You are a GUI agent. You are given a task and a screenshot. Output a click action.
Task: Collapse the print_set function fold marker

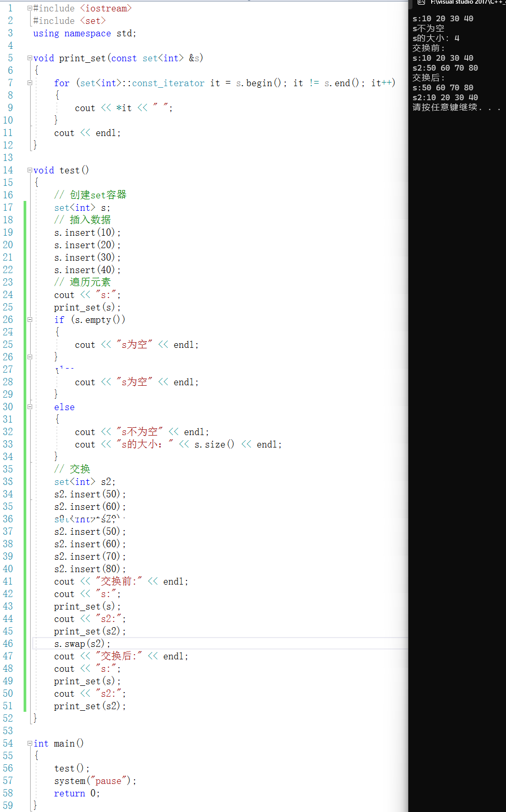pyautogui.click(x=30, y=58)
